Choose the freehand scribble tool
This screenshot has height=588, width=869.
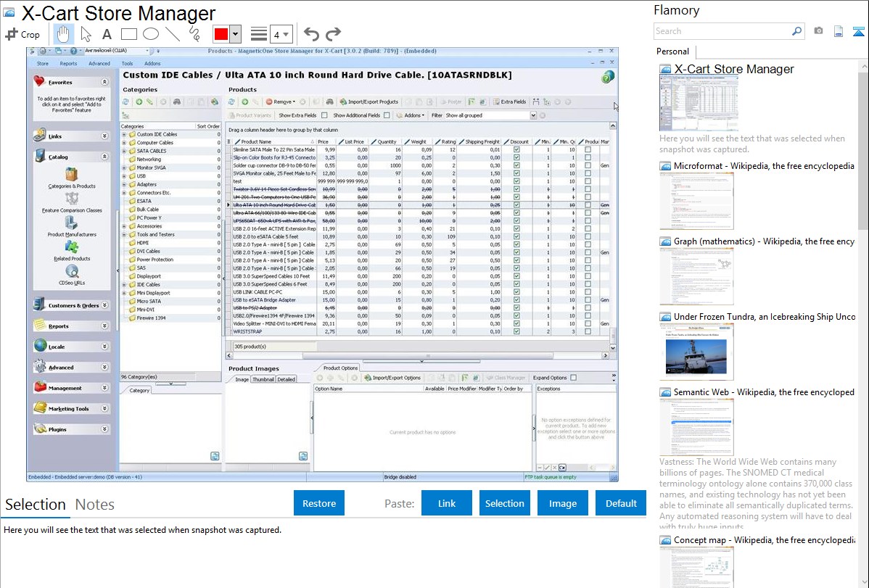tap(194, 34)
